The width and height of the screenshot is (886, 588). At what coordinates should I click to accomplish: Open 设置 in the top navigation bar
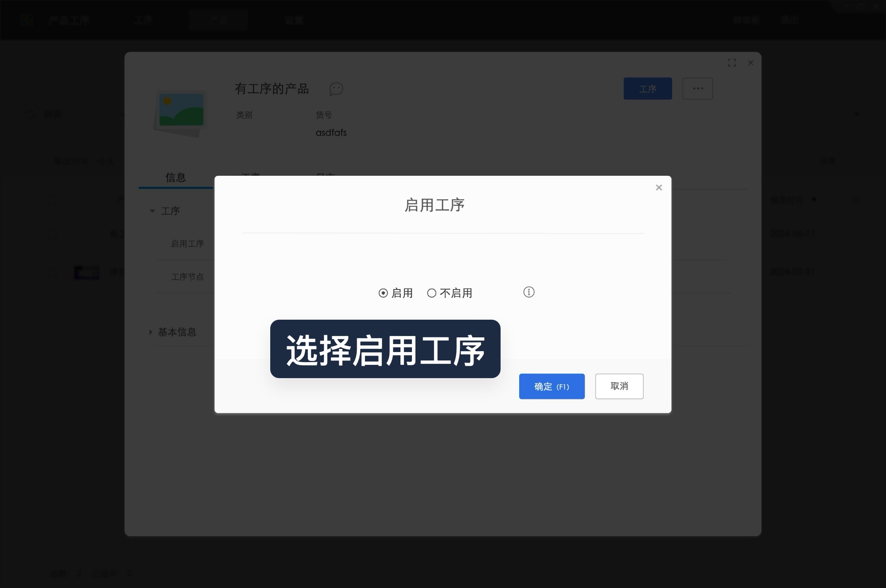click(x=294, y=20)
